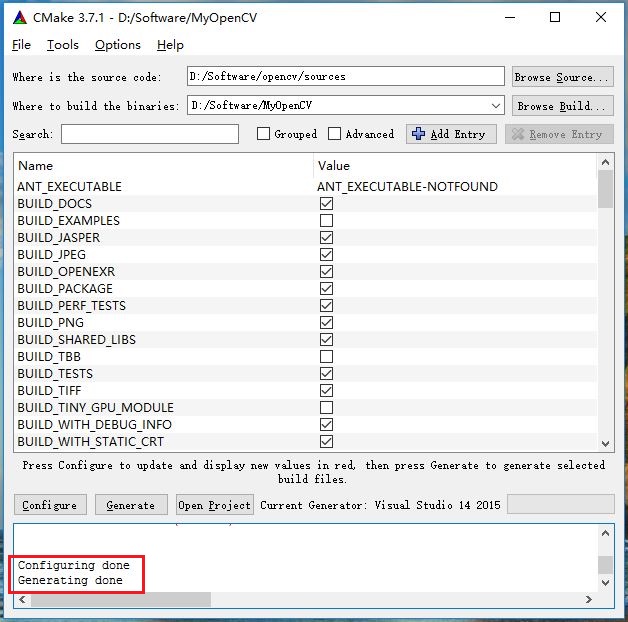Click the entries list scroll down arrow

605,443
